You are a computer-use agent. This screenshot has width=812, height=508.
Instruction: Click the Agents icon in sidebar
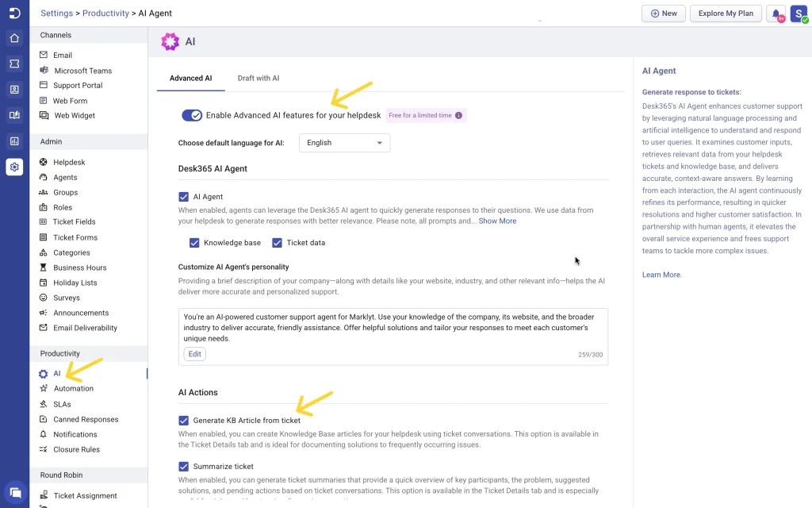pos(44,177)
